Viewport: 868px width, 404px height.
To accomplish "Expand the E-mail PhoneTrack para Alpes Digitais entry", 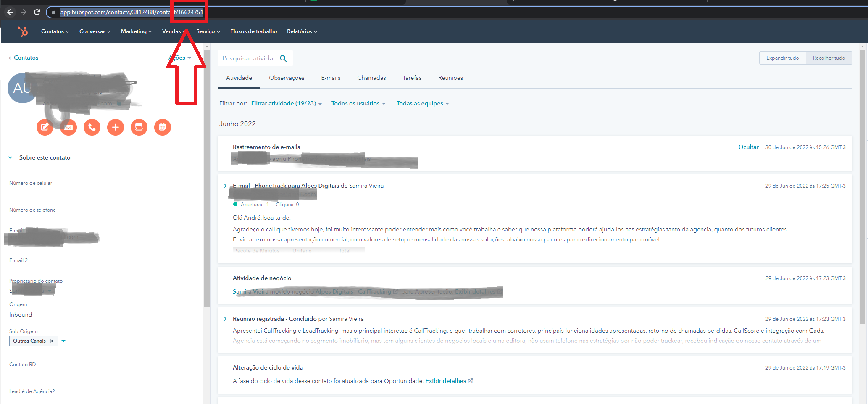I will 225,186.
